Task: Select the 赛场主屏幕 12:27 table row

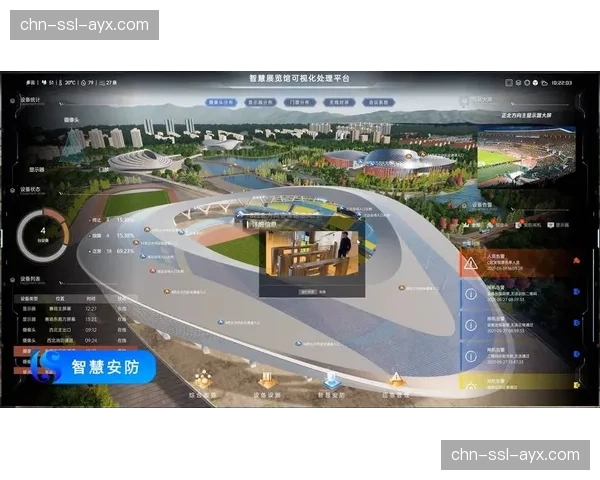Action: 75,309
